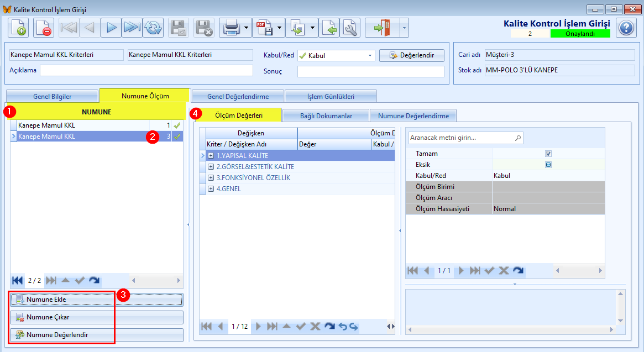Image resolution: width=644 pixels, height=352 pixels.
Task: Delete the record using the red-minus document icon
Action: tap(43, 28)
